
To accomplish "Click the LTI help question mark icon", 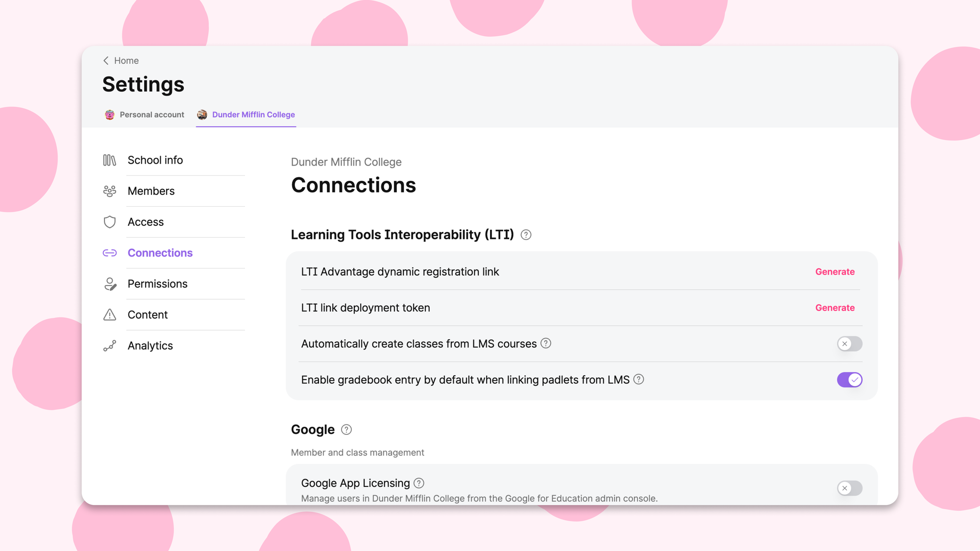I will point(526,235).
